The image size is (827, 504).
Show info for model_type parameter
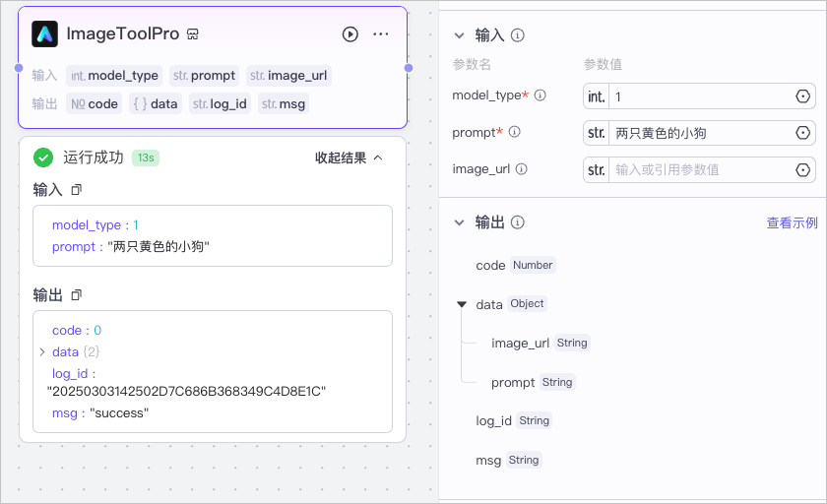click(541, 95)
